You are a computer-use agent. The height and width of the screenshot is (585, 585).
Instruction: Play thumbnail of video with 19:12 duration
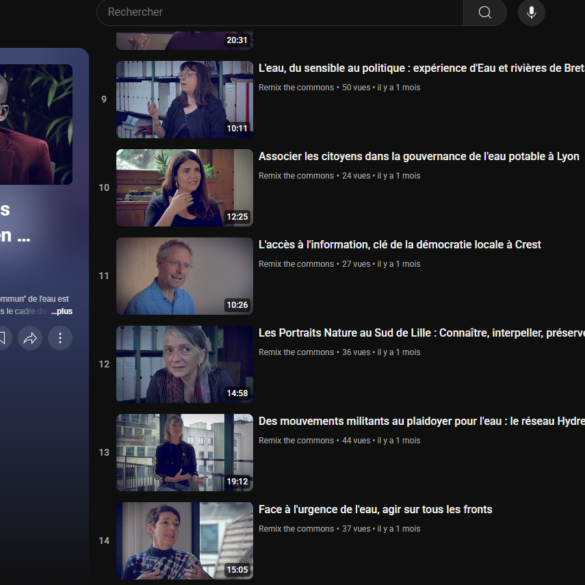[185, 453]
